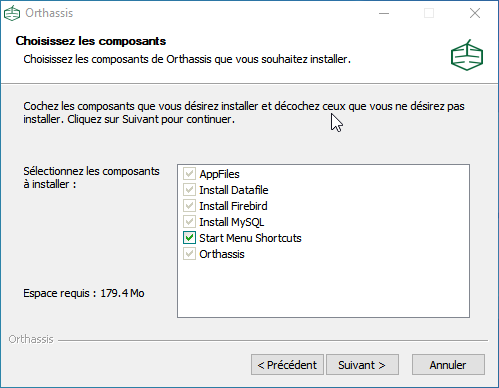
Task: Toggle the Orthassis component checkbox
Action: click(x=189, y=254)
